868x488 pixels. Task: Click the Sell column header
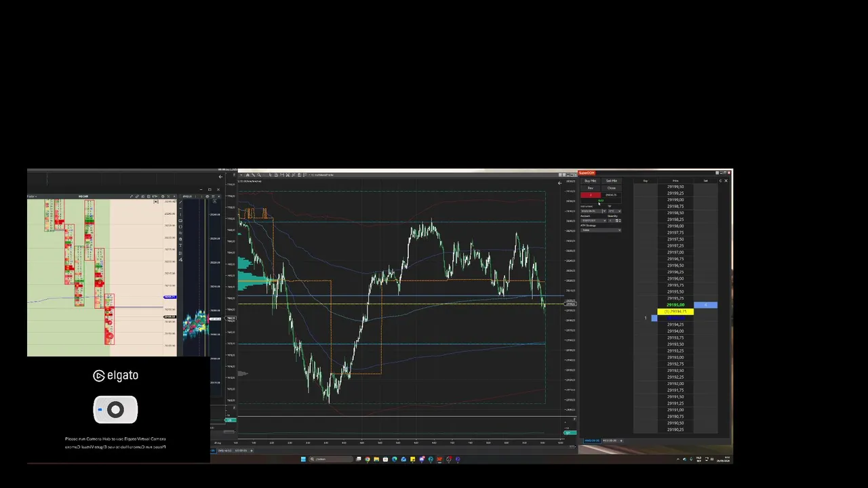click(705, 181)
